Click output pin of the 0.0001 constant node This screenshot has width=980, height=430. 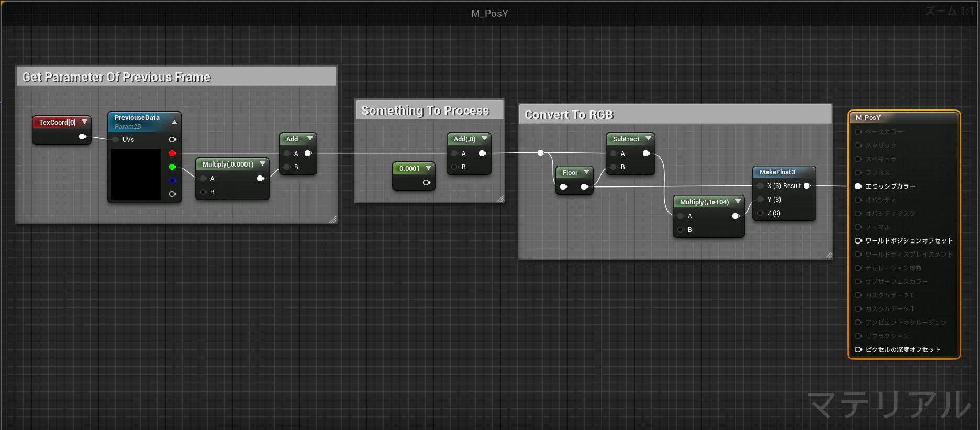(x=426, y=183)
